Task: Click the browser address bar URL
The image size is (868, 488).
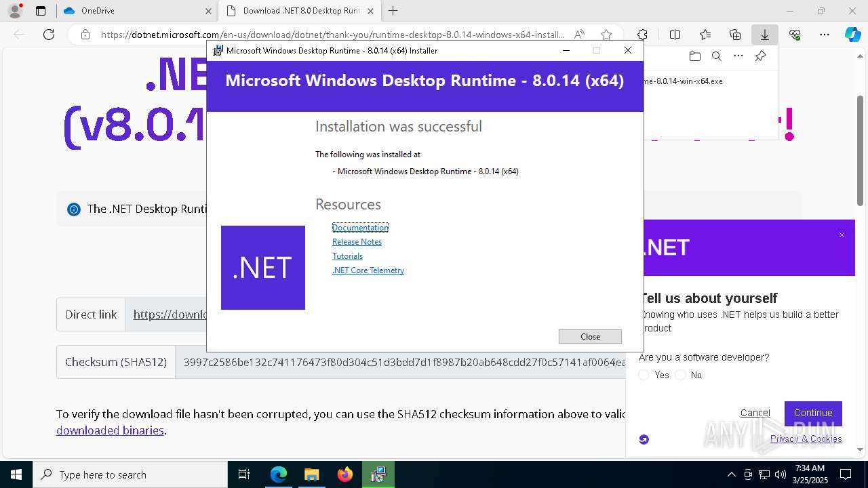Action: [x=332, y=35]
